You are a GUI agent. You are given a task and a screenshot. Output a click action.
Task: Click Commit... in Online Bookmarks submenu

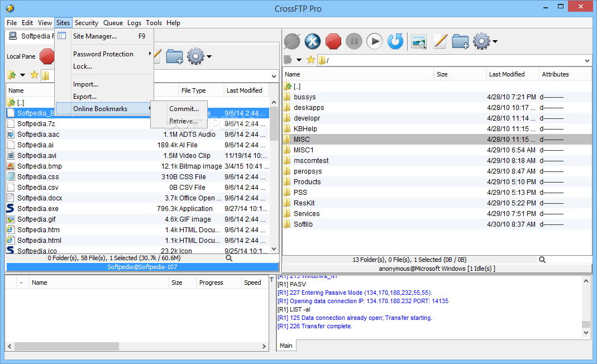pyautogui.click(x=179, y=109)
